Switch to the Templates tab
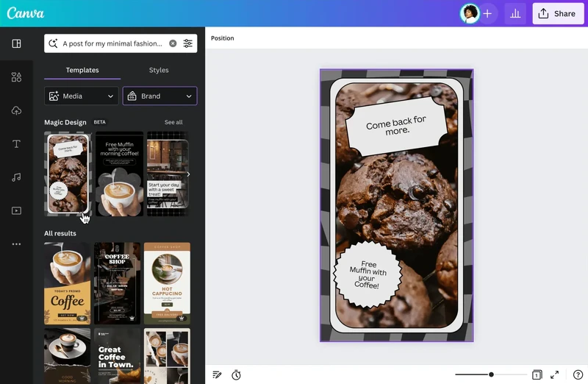Viewport: 588px width, 384px height. pyautogui.click(x=82, y=70)
